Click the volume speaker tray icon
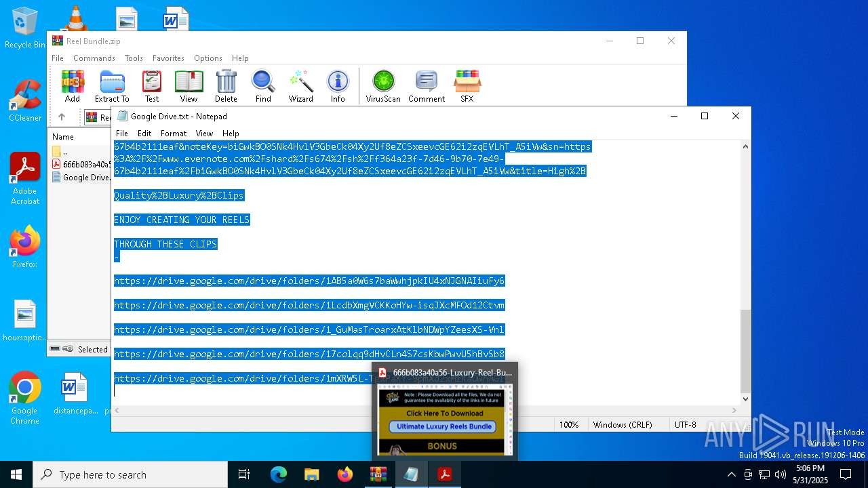 point(781,474)
